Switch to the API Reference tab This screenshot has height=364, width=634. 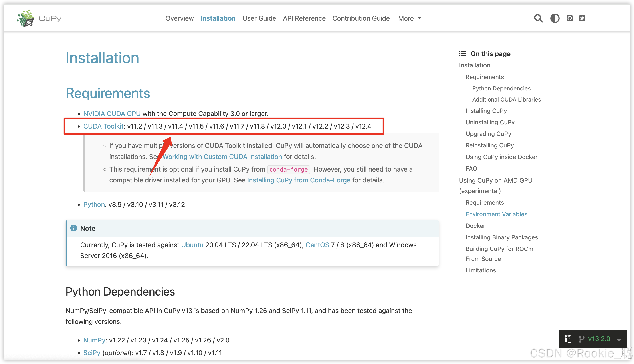(x=304, y=18)
